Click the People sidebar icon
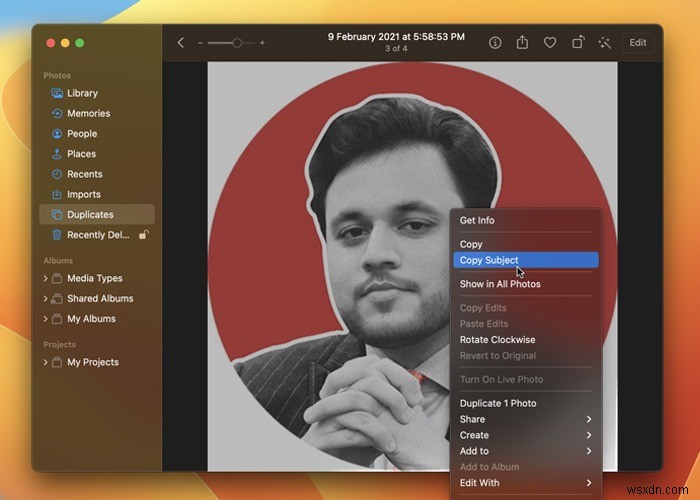 coord(57,133)
